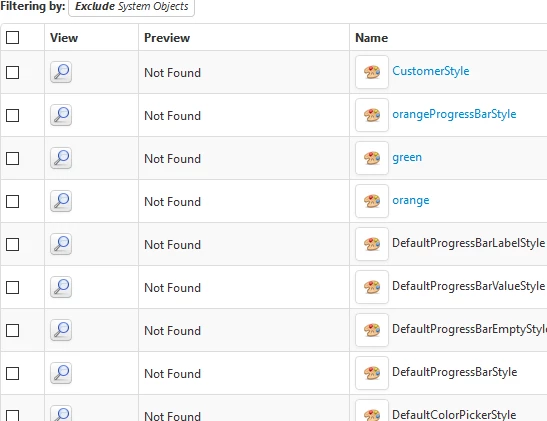Enable the checkbox for DefaultProgressBarStyle

click(13, 373)
